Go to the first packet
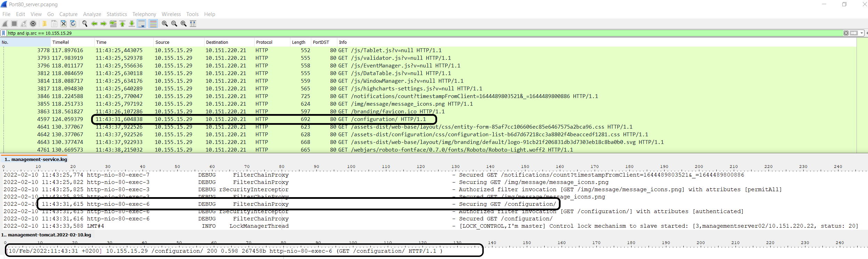The height and width of the screenshot is (259, 868). coord(122,24)
